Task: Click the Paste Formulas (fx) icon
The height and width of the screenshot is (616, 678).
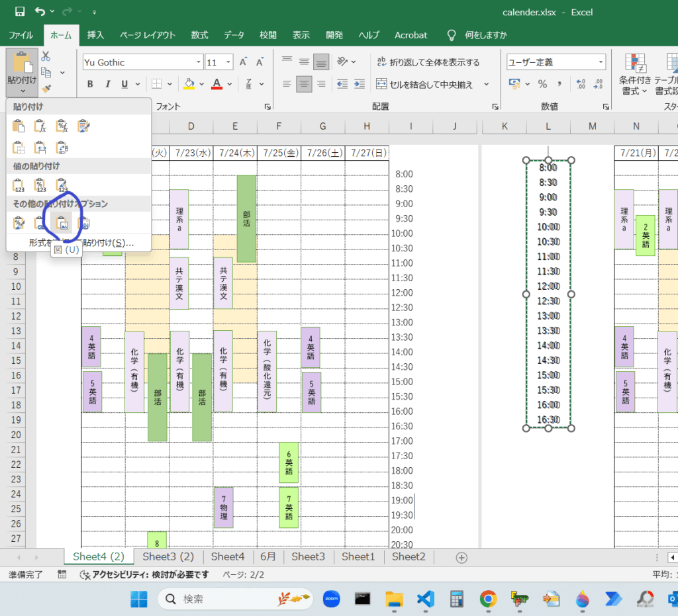Action: (40, 126)
